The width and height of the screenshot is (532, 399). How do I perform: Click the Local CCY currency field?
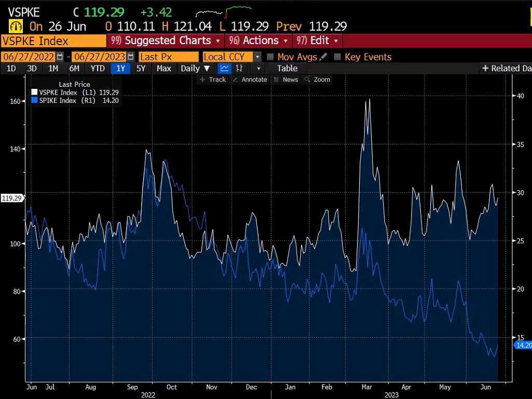228,57
